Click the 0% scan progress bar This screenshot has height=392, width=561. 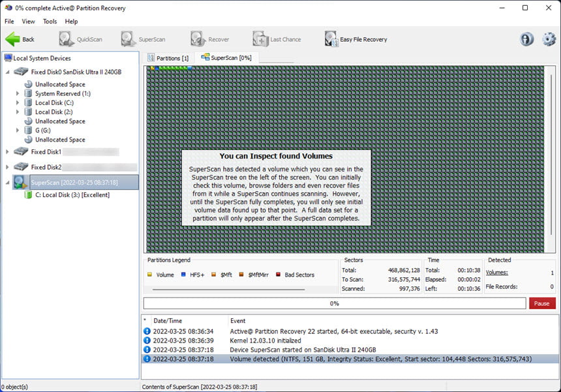335,303
